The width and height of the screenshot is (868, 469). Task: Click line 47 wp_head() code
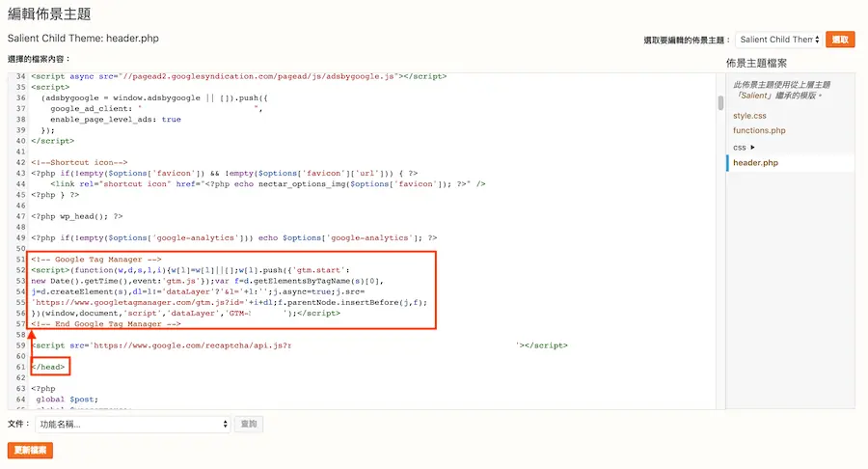(77, 216)
